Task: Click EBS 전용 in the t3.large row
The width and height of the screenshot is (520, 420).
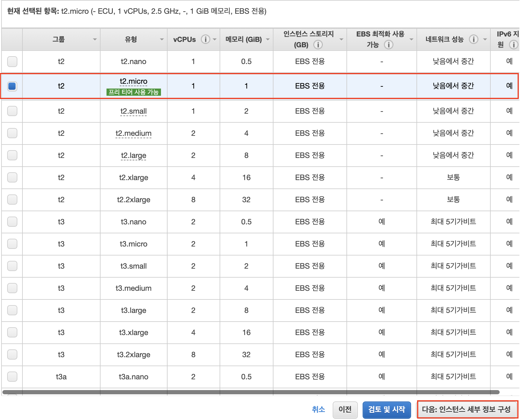Action: (x=310, y=310)
